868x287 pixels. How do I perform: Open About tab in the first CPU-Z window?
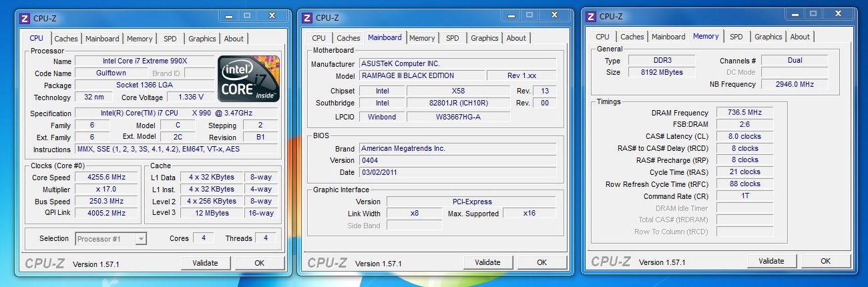coord(234,39)
